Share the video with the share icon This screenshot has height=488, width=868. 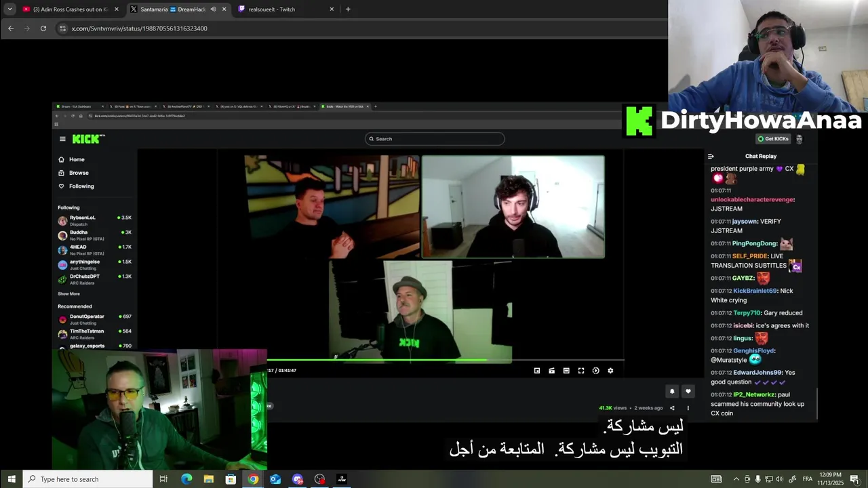point(672,408)
